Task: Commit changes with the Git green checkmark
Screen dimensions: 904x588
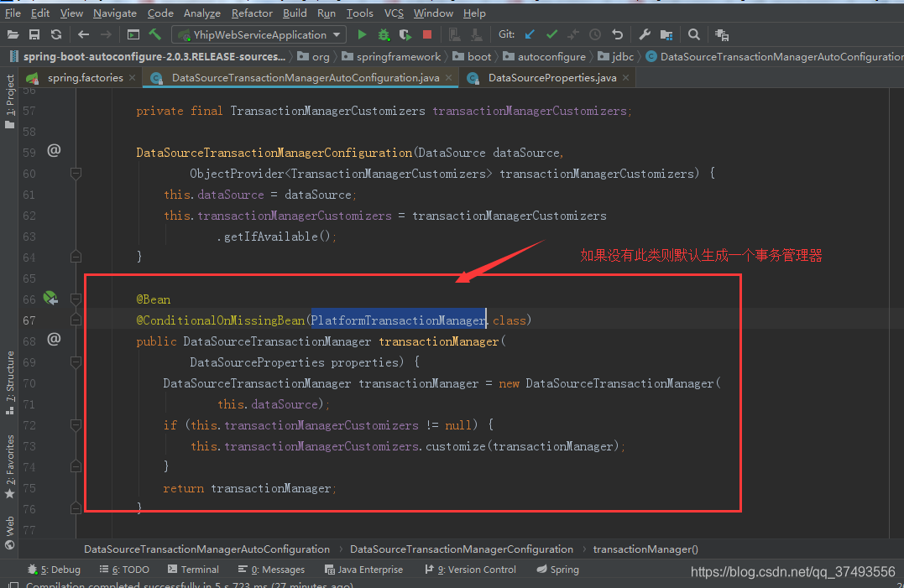Action: click(551, 34)
